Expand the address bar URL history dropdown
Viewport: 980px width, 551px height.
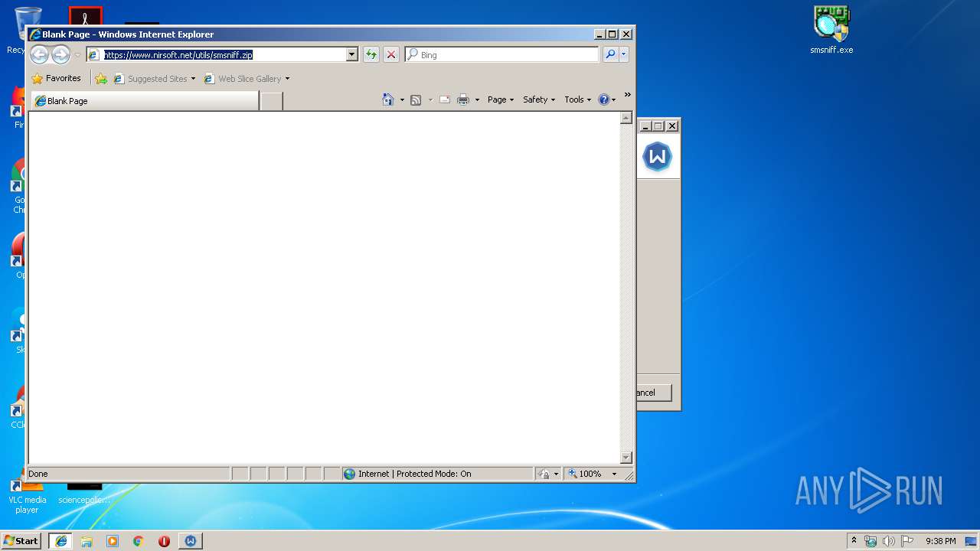click(352, 54)
